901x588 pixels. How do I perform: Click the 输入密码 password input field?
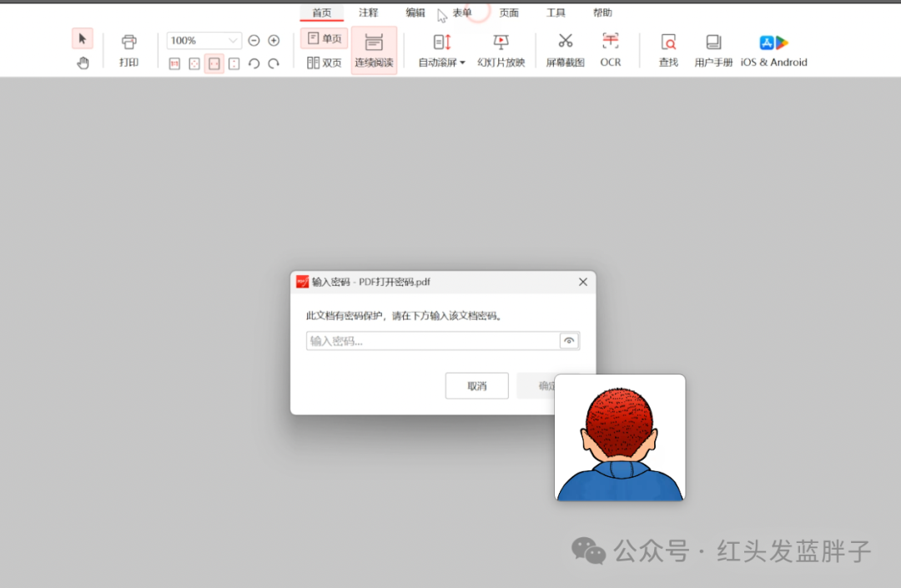432,340
